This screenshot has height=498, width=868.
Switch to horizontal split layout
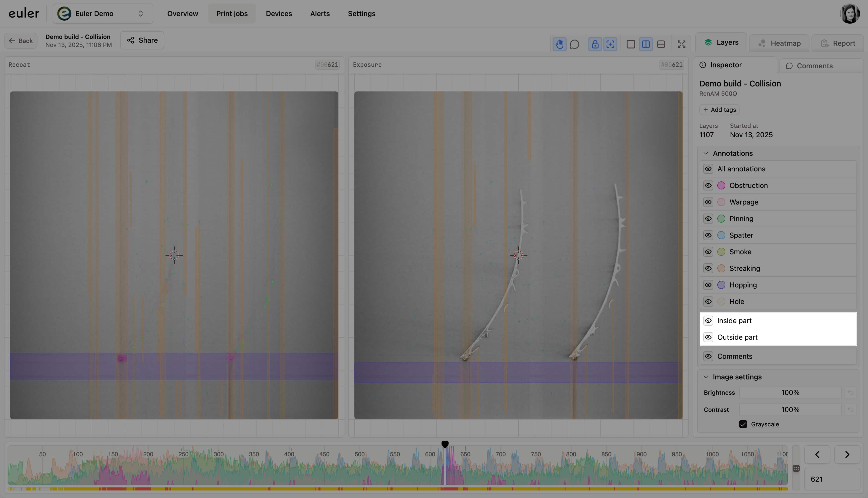coord(661,44)
